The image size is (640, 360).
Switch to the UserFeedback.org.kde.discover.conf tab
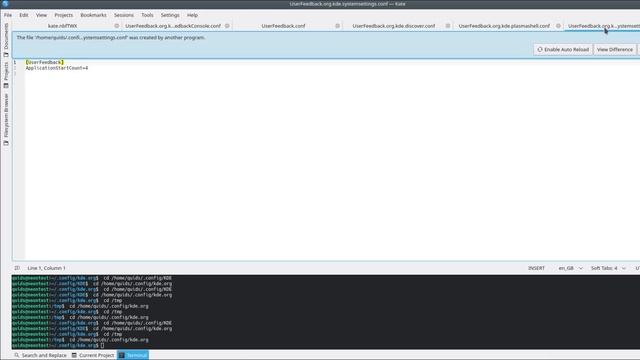pos(393,26)
